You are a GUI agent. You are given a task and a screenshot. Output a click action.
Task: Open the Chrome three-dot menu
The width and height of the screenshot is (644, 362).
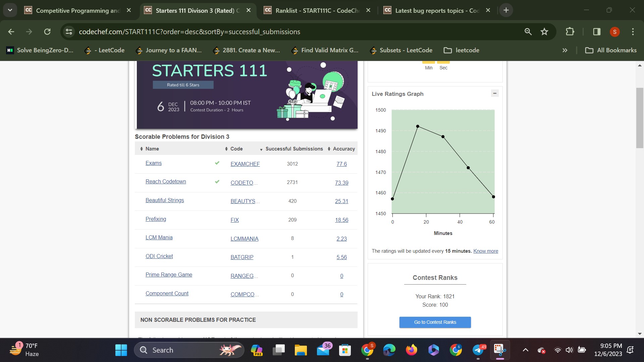(x=633, y=32)
